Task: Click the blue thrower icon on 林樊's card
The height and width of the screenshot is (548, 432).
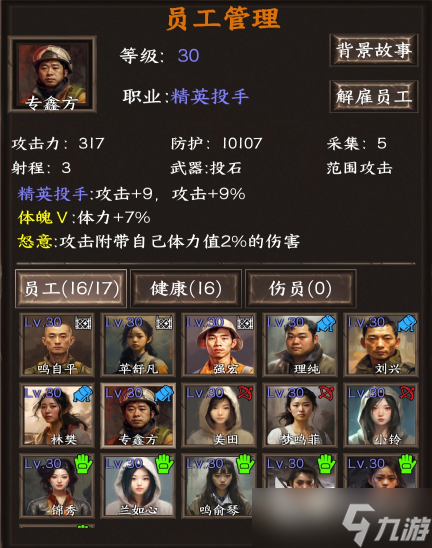Action: coord(83,394)
